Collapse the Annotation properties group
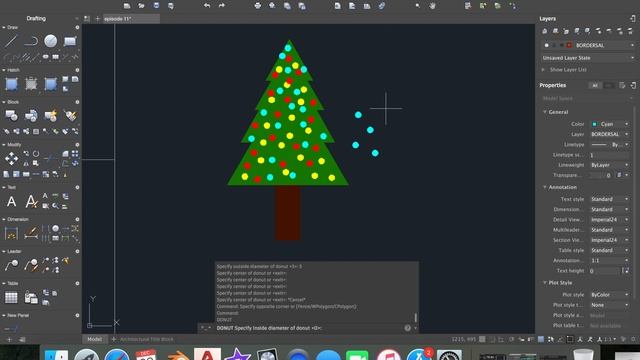640x360 pixels. pos(545,187)
